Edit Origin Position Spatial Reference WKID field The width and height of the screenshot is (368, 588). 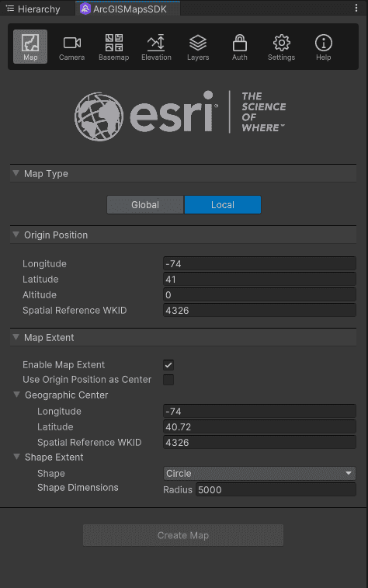(x=259, y=310)
